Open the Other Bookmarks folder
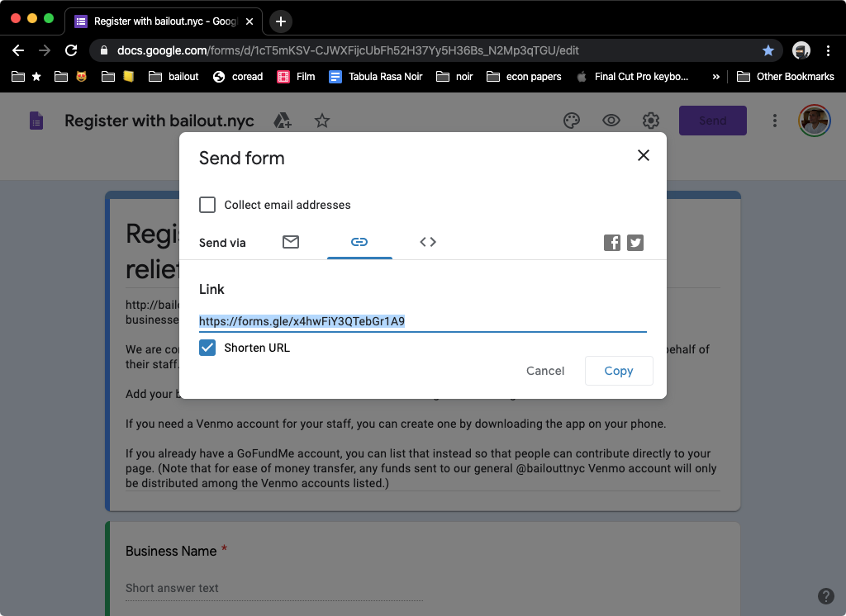The width and height of the screenshot is (846, 616). click(x=785, y=77)
